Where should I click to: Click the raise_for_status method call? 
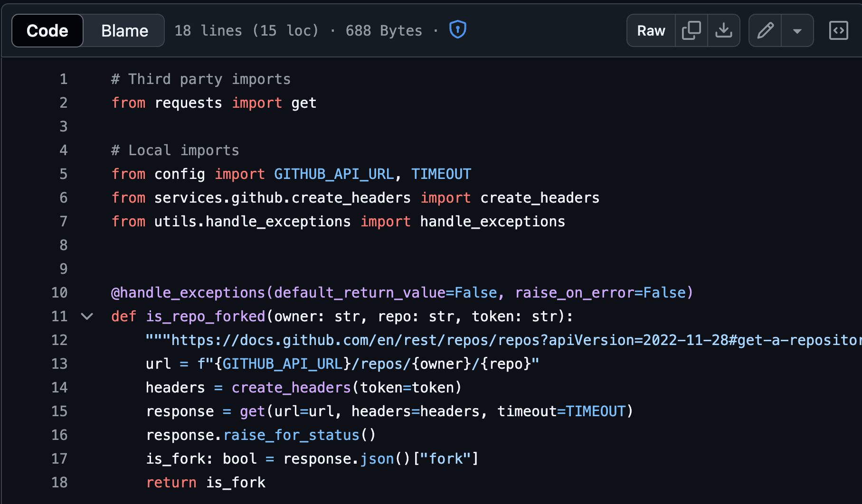(x=291, y=435)
